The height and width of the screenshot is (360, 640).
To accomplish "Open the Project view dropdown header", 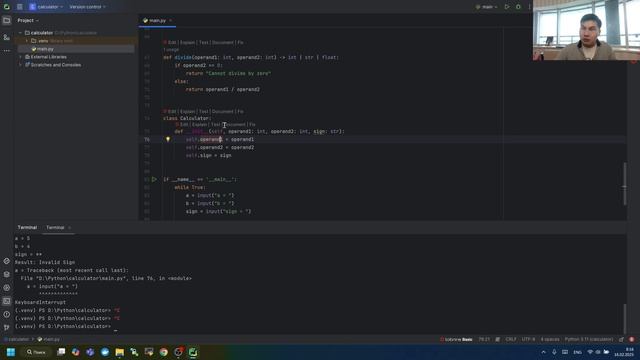I will tap(28, 20).
